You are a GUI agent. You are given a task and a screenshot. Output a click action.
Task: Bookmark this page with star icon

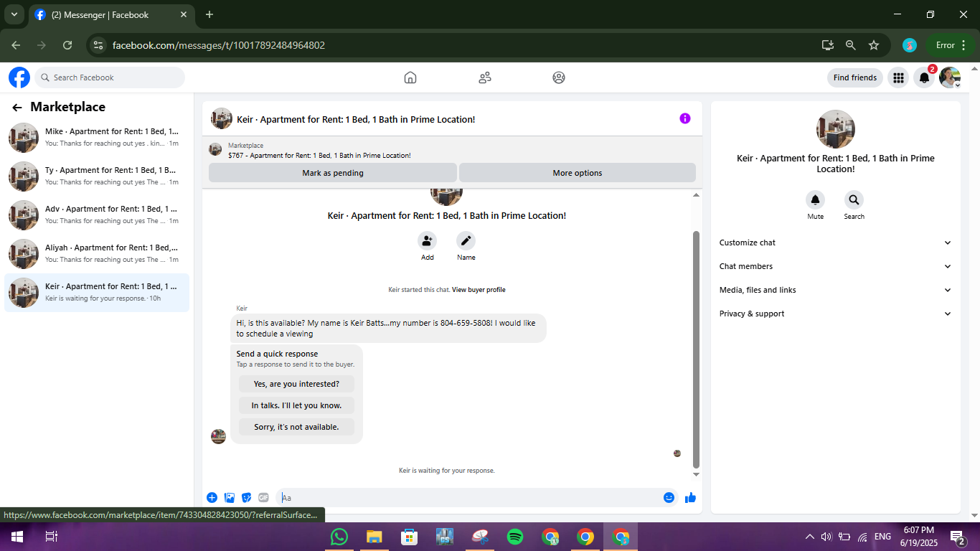tap(874, 45)
